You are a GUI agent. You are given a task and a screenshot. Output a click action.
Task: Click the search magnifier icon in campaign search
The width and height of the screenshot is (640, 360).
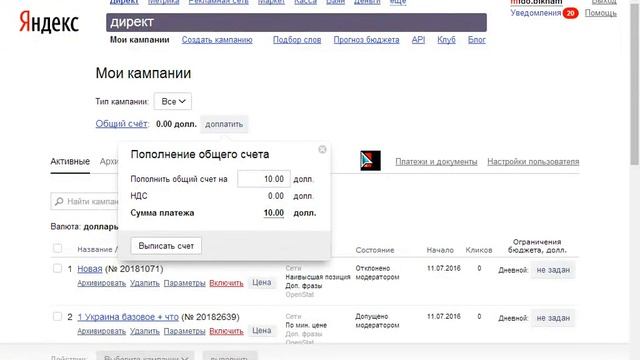click(59, 201)
